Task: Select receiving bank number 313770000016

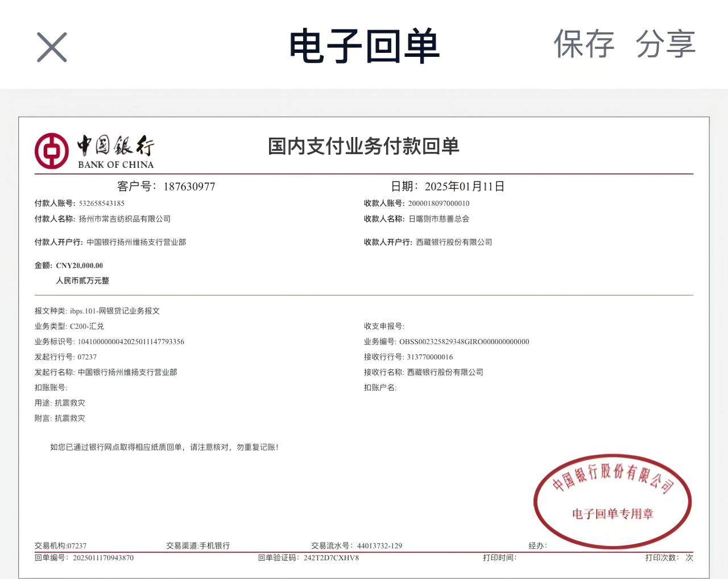Action: point(430,357)
